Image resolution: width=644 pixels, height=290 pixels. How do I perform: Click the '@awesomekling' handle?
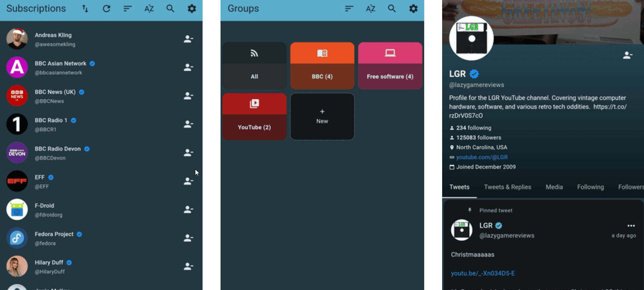[55, 45]
